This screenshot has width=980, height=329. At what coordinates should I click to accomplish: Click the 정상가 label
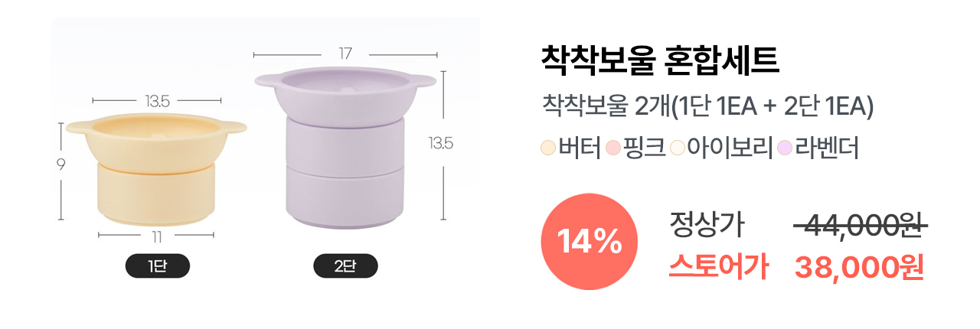pos(706,225)
